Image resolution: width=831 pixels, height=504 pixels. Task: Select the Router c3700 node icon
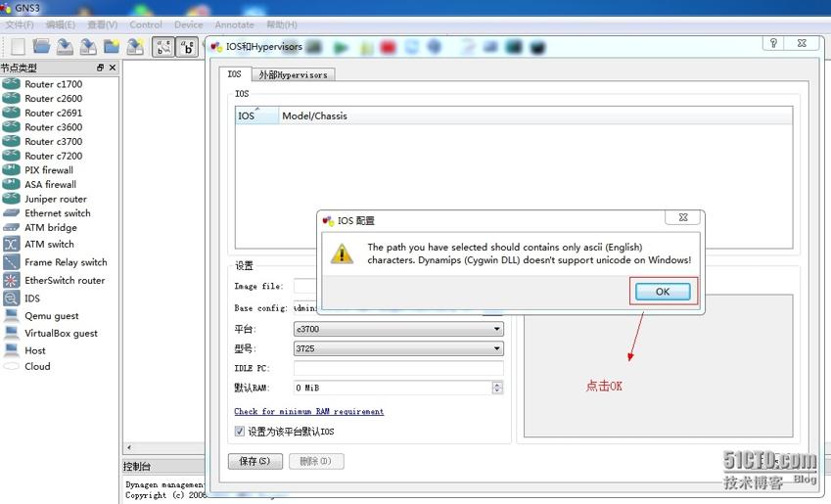pos(11,141)
